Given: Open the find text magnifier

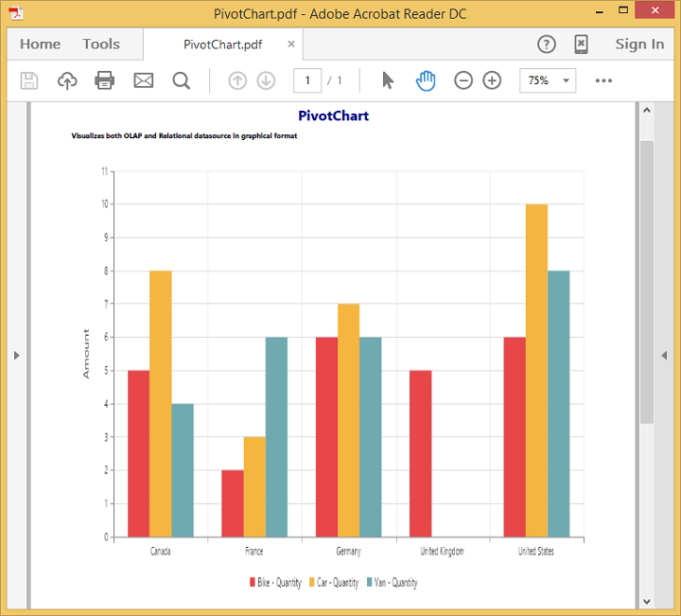Looking at the screenshot, I should point(182,81).
